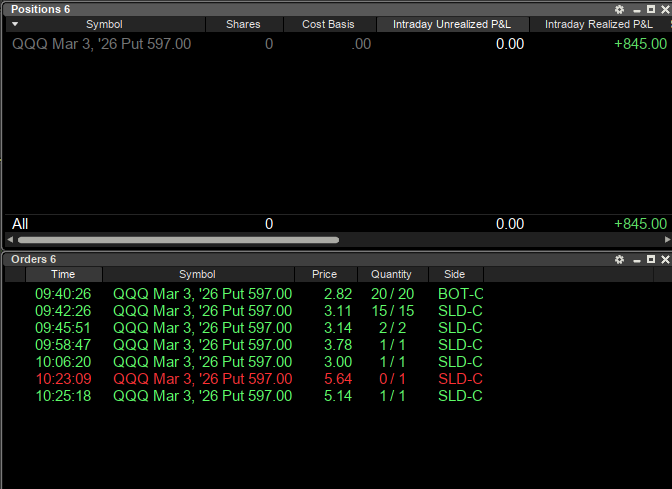Click Positions 6 panel title
This screenshot has height=489, width=672.
(41, 9)
